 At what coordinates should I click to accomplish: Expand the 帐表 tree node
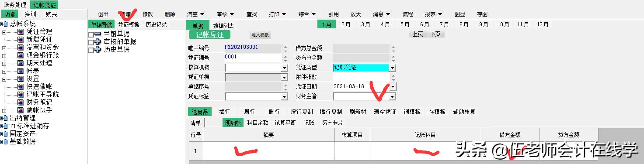click(4, 71)
